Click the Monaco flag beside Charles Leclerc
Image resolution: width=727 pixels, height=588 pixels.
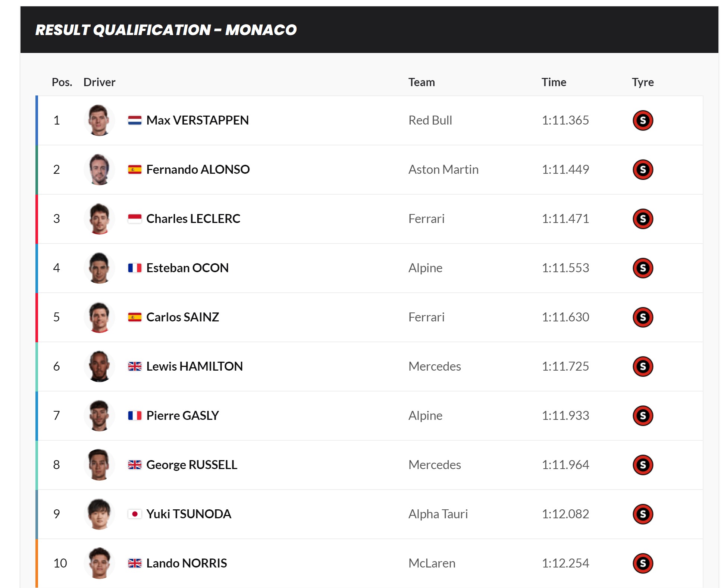click(135, 218)
